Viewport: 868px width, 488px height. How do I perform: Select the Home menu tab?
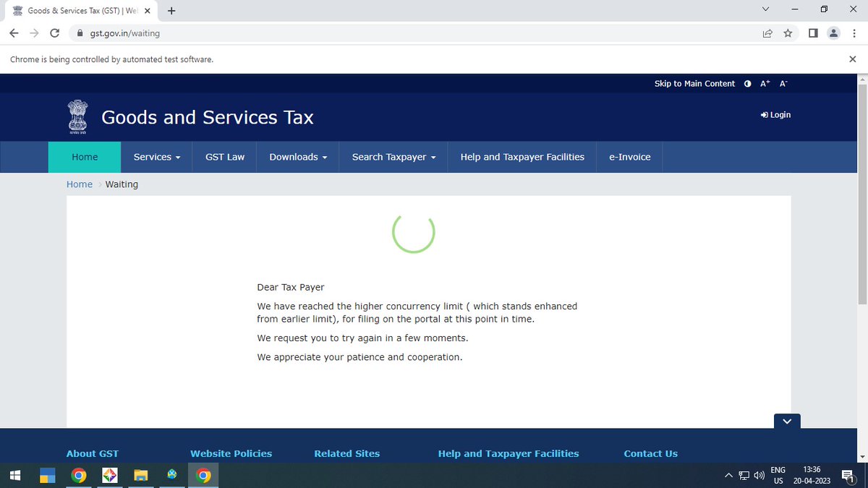85,157
